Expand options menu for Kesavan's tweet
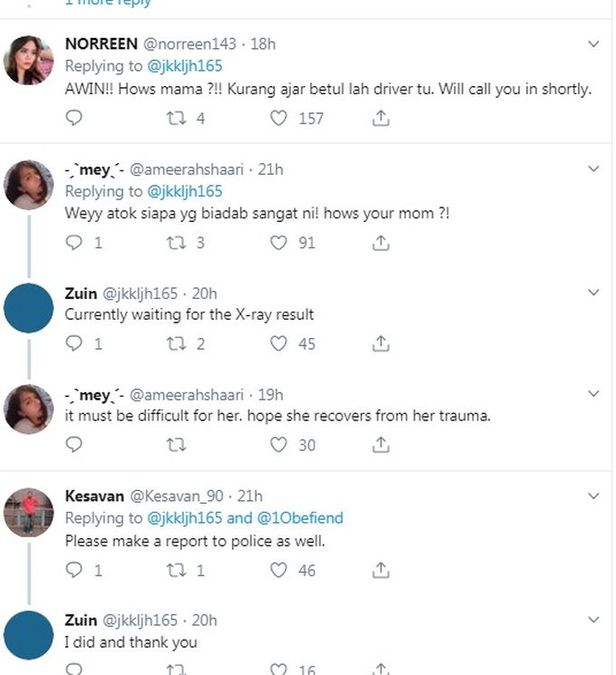The width and height of the screenshot is (616, 675). pos(594,496)
